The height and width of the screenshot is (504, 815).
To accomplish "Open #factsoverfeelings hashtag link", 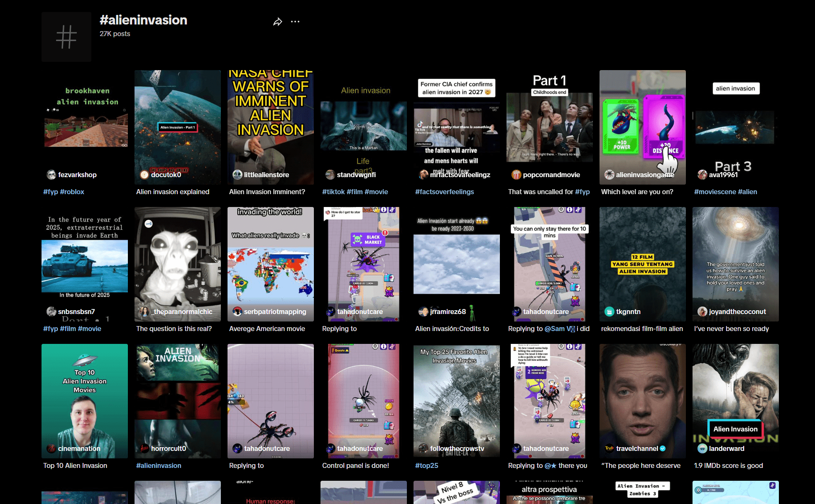I will pos(444,192).
